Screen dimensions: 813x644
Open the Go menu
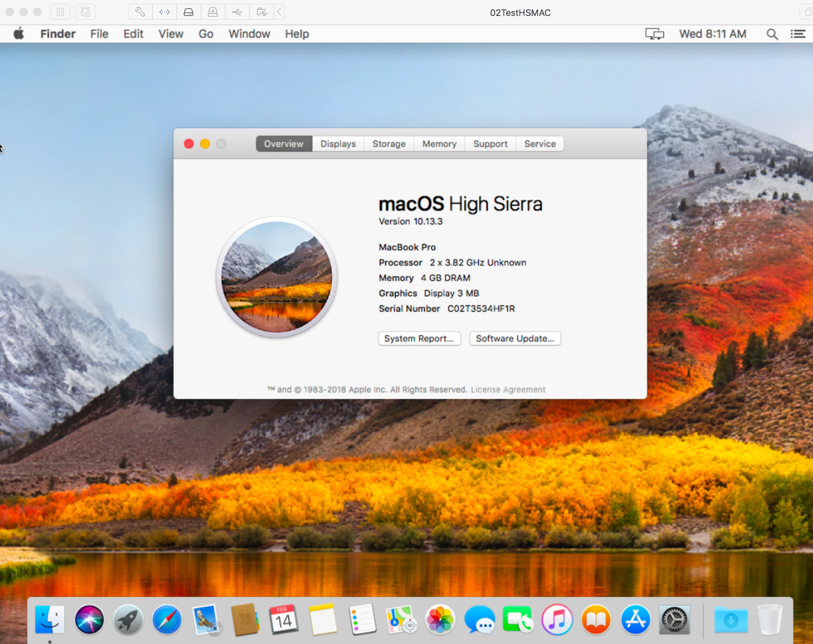point(206,34)
